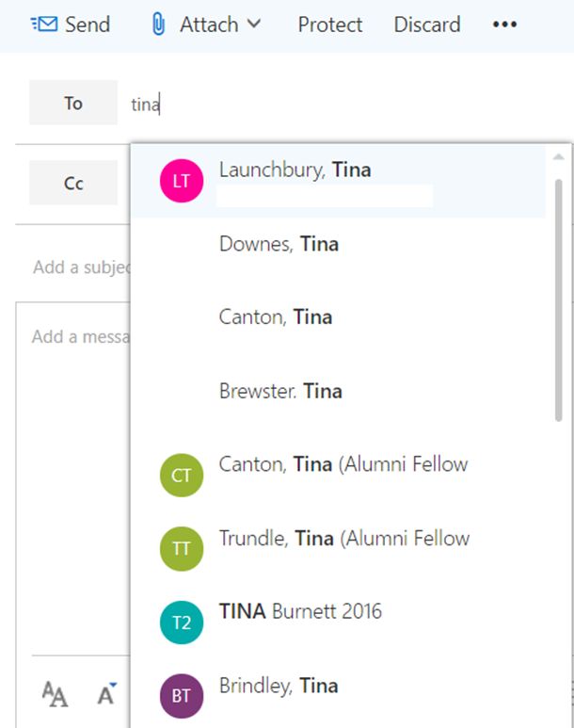Choose the suggestion Downes, Tina
Image resolution: width=574 pixels, height=728 pixels.
click(279, 244)
